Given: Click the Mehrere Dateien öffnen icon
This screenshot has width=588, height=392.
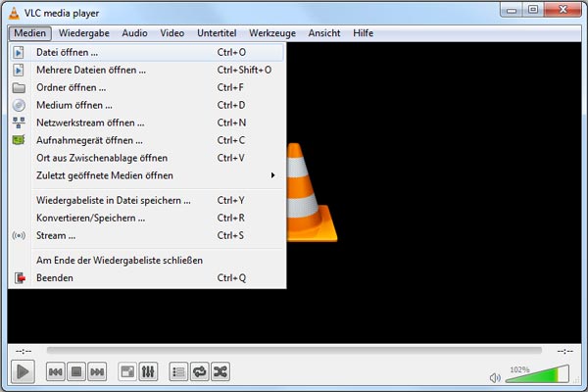Looking at the screenshot, I should [x=19, y=70].
